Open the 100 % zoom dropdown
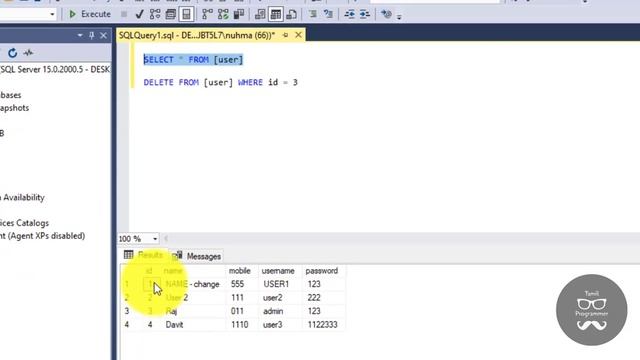This screenshot has height=360, width=640. [x=155, y=239]
